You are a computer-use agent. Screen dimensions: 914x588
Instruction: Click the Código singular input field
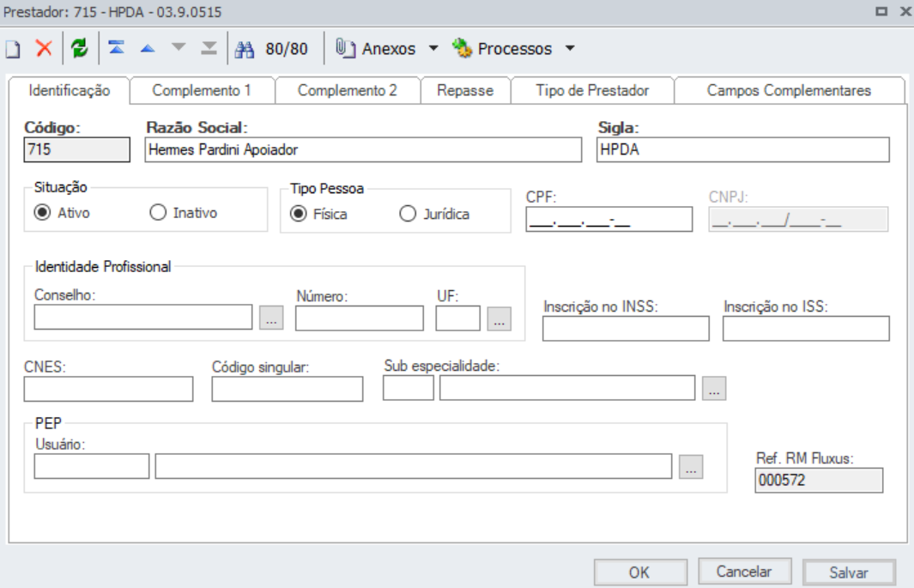coord(288,389)
